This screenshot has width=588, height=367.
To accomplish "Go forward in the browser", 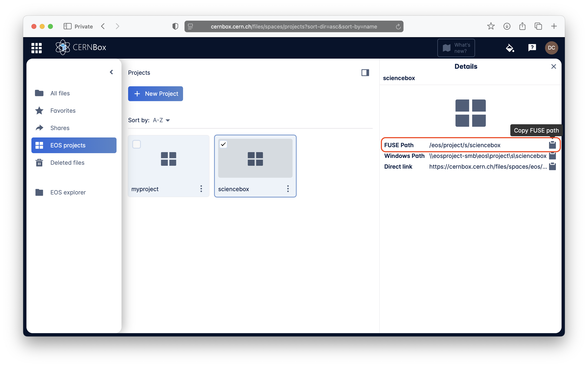I will tap(118, 26).
